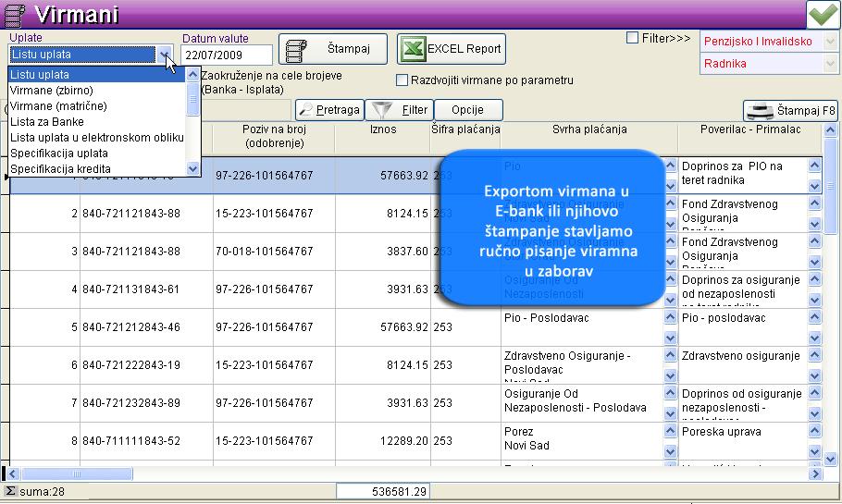
Task: Enable the Filter>>> checkbox
Action: pyautogui.click(x=633, y=38)
